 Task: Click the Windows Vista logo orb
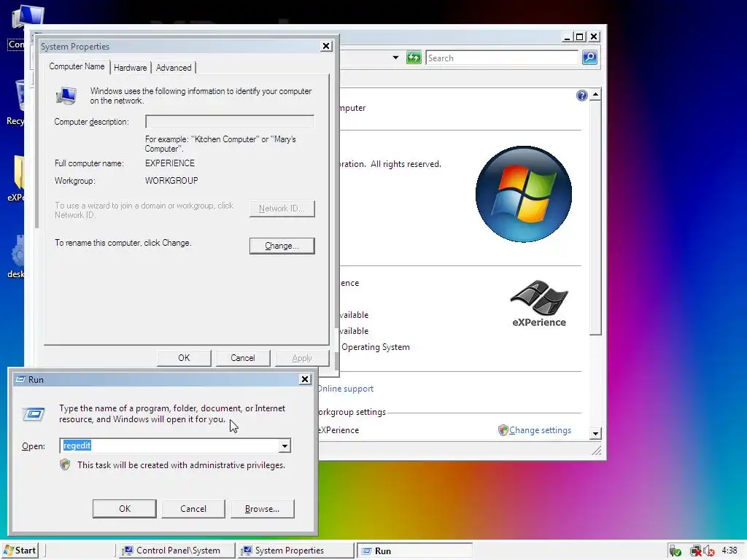[524, 194]
